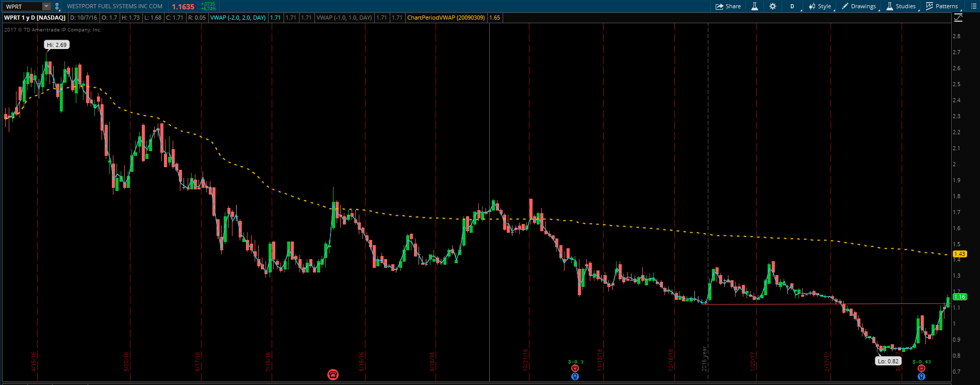The height and width of the screenshot is (385, 980).
Task: Click the 2/17/17 expiration date marker
Action: [827, 362]
